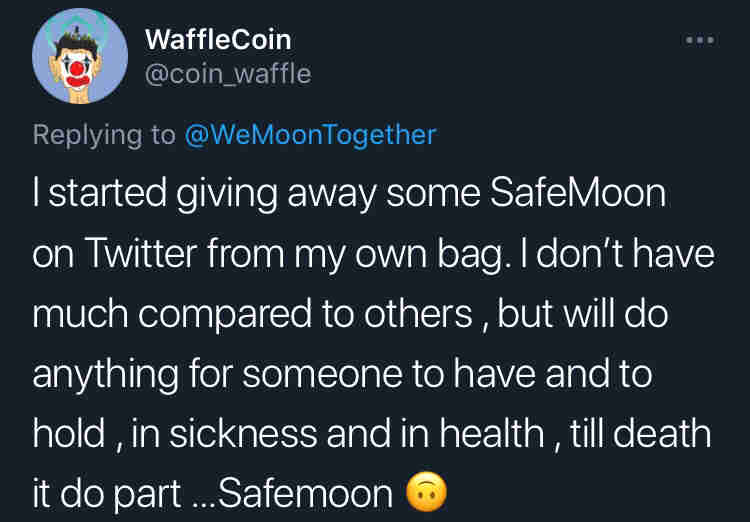Screen dimensions: 750x522
Task: Select the line starting "I started giving"
Action: (x=349, y=193)
